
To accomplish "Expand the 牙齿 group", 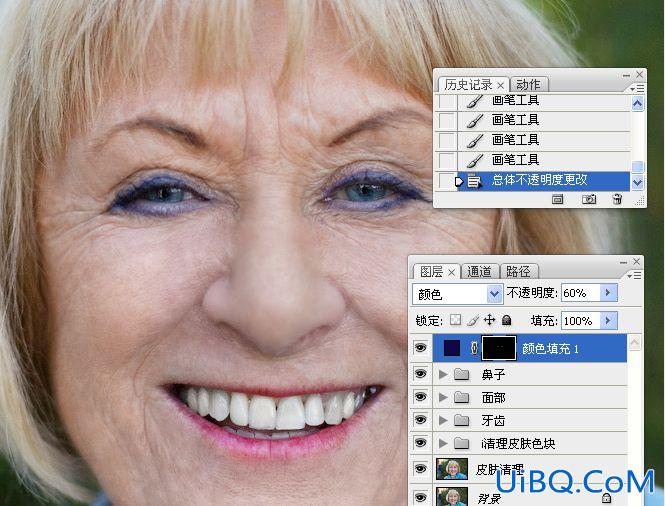I will pyautogui.click(x=443, y=420).
